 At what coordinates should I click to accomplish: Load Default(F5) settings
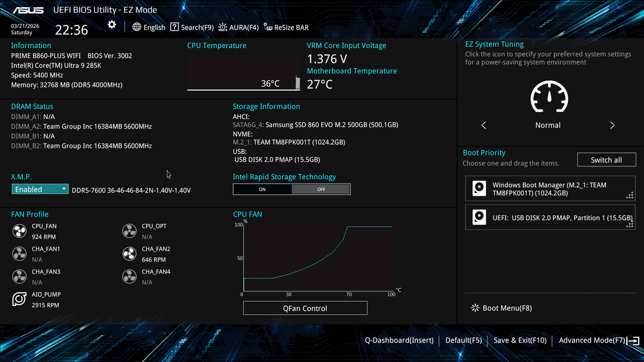point(464,340)
